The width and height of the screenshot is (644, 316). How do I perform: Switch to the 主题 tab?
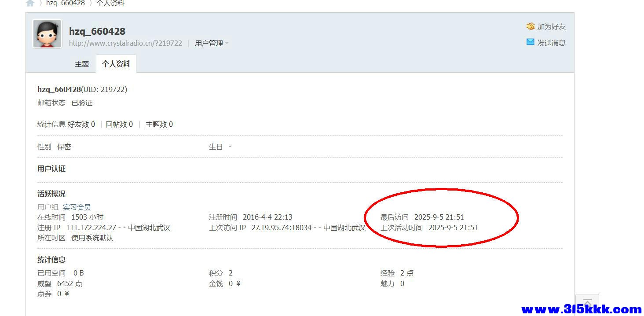[x=82, y=64]
